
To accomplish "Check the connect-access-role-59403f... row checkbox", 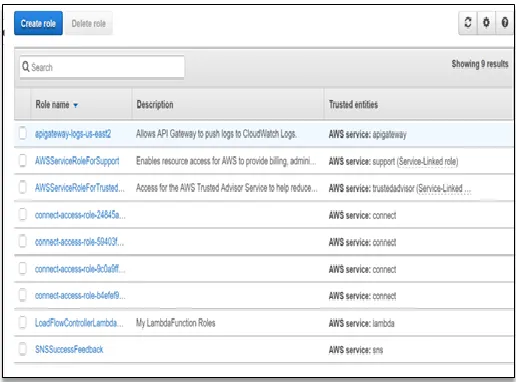I will tap(23, 242).
